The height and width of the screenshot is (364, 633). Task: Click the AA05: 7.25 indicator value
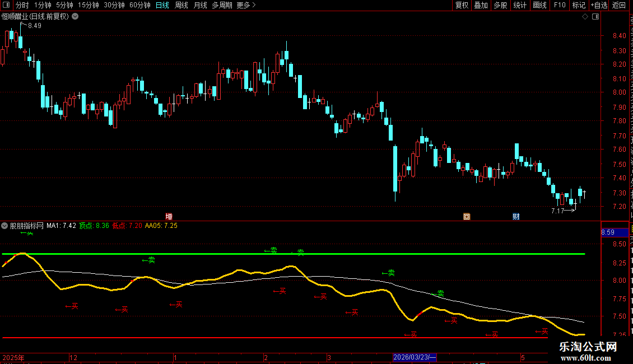pos(161,226)
